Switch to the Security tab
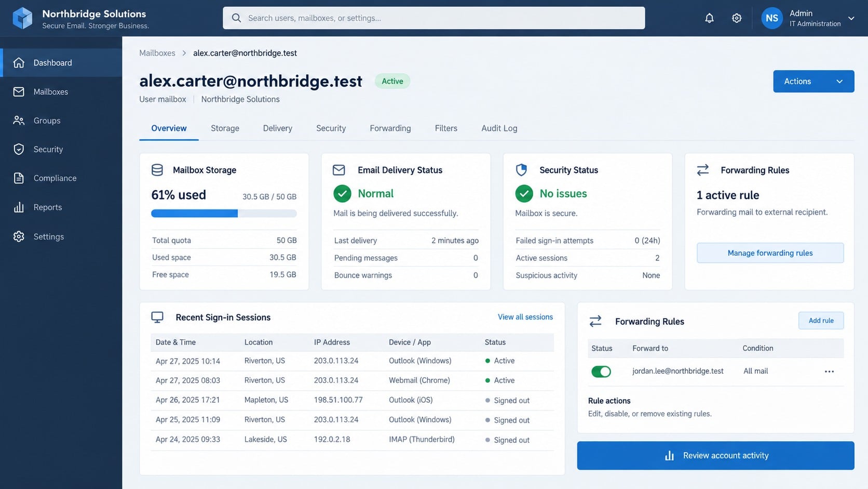Image resolution: width=868 pixels, height=489 pixels. [x=331, y=128]
